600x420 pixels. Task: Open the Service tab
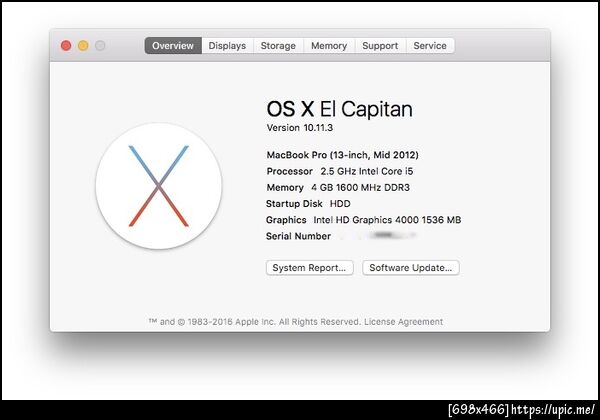click(x=430, y=46)
